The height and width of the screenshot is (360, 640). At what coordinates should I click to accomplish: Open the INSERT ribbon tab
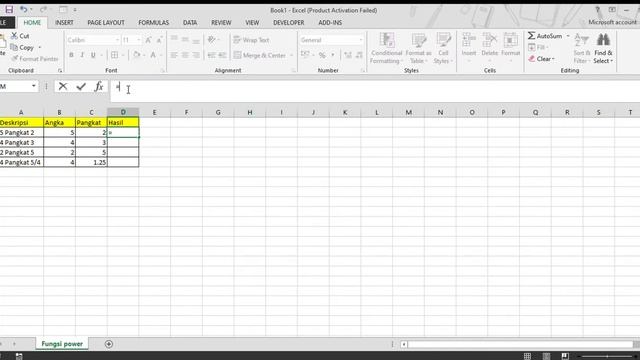64,22
